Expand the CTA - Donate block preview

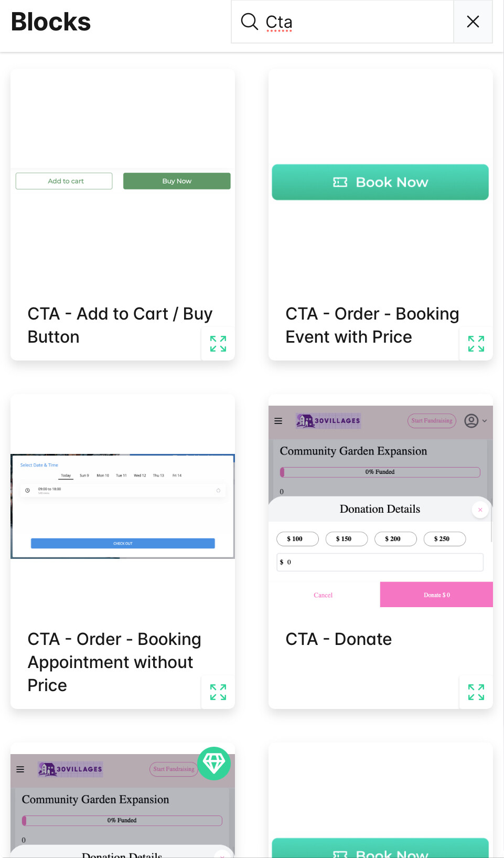click(476, 692)
